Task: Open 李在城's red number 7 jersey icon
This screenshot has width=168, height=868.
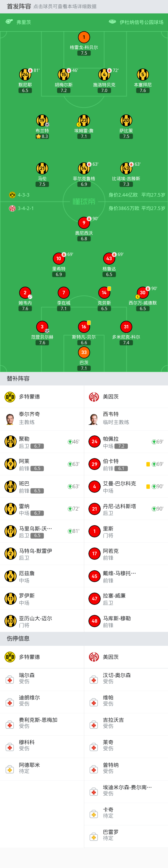Action: [x=64, y=292]
